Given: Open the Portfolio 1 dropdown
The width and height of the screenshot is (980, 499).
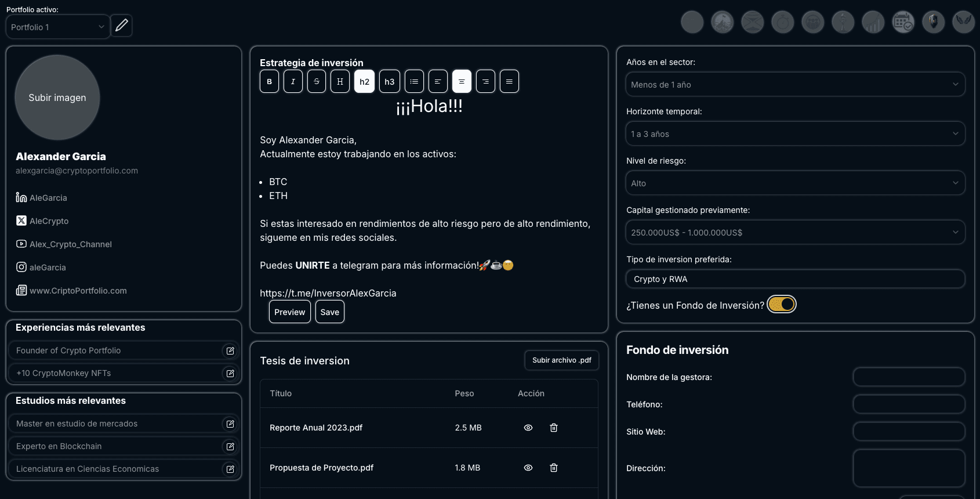Looking at the screenshot, I should tap(57, 27).
